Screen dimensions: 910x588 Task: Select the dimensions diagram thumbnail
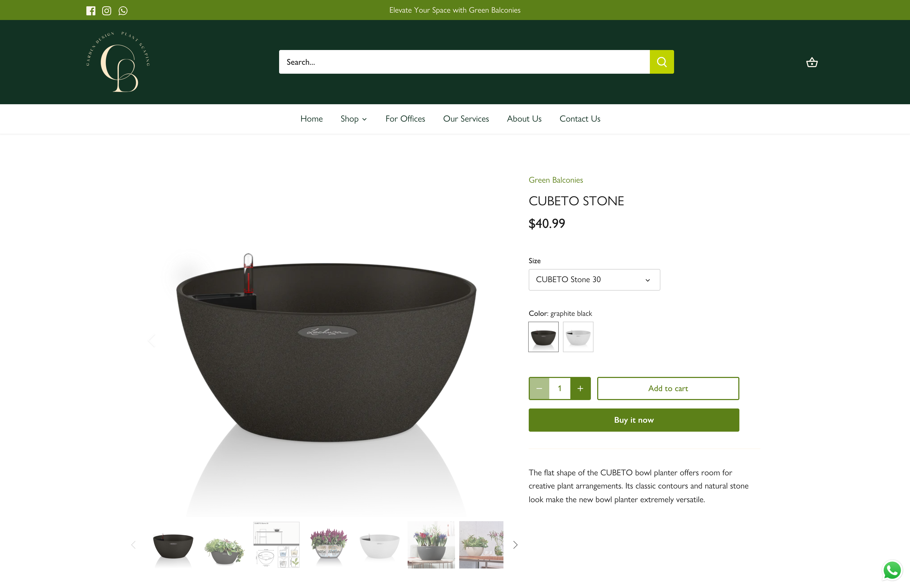pyautogui.click(x=276, y=545)
